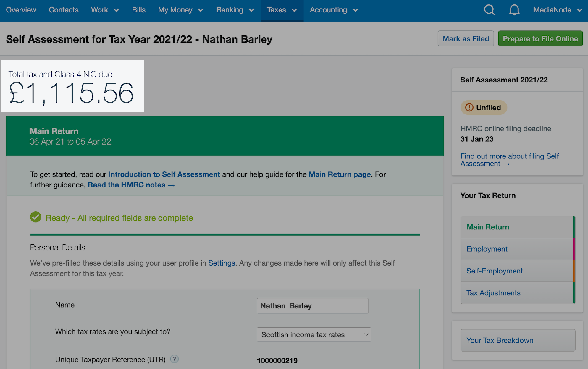588x369 pixels.
Task: Click the Self Assessment 2021/22 panel heading
Action: [504, 80]
